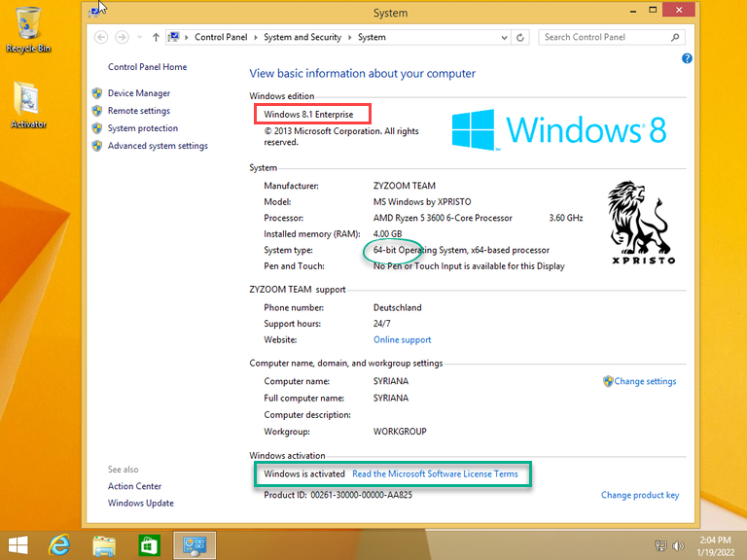Screen dimensions: 747x560
Task: Click the blue Help question mark icon
Action: [687, 58]
